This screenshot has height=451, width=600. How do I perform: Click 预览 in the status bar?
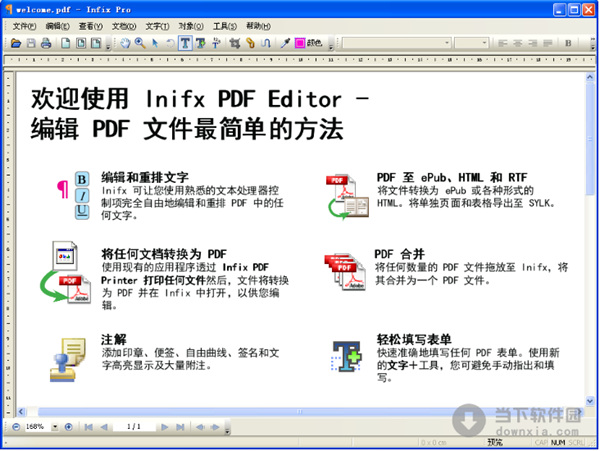[495, 443]
